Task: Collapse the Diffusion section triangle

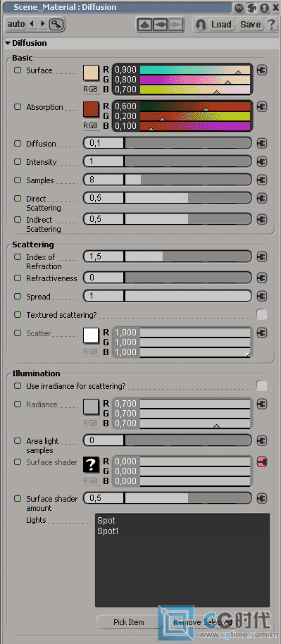Action: [x=8, y=43]
